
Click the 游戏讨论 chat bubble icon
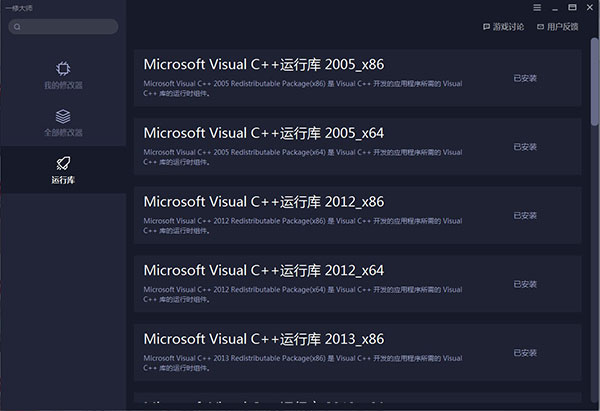[x=487, y=27]
